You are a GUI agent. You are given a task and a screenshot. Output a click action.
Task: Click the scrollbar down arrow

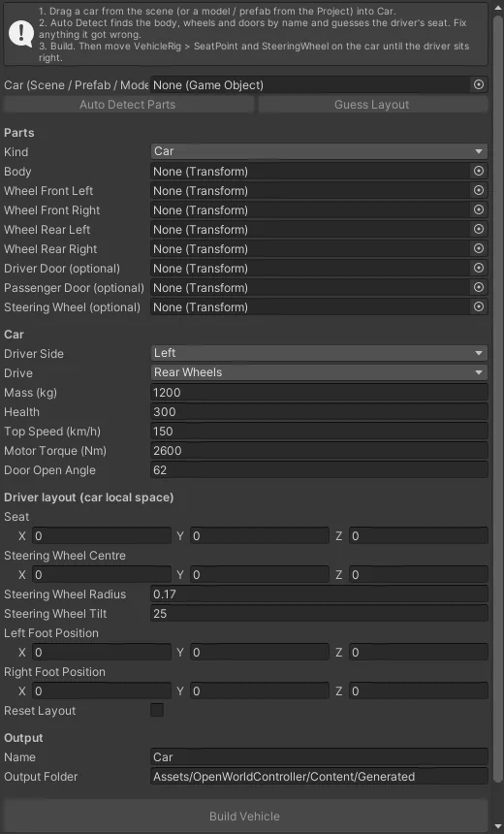point(497,826)
